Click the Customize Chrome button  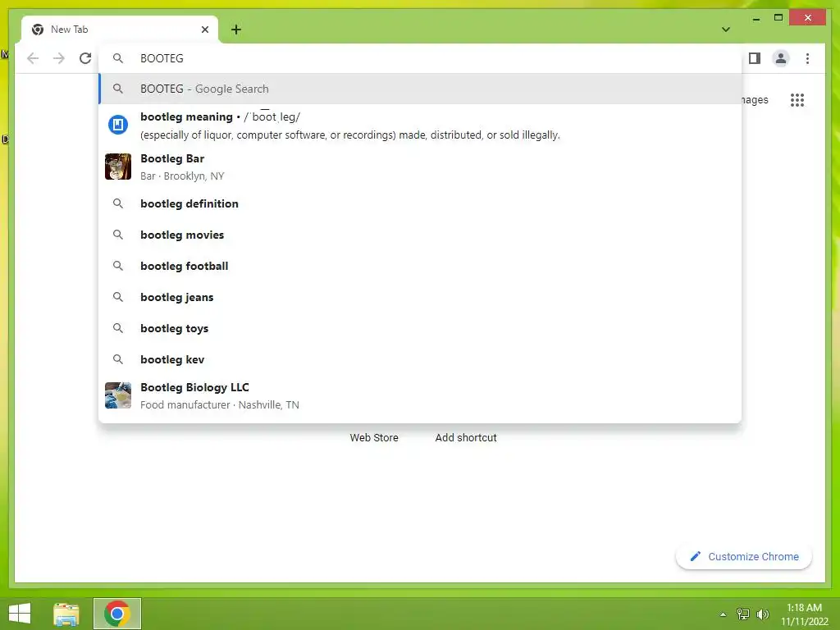pyautogui.click(x=743, y=557)
